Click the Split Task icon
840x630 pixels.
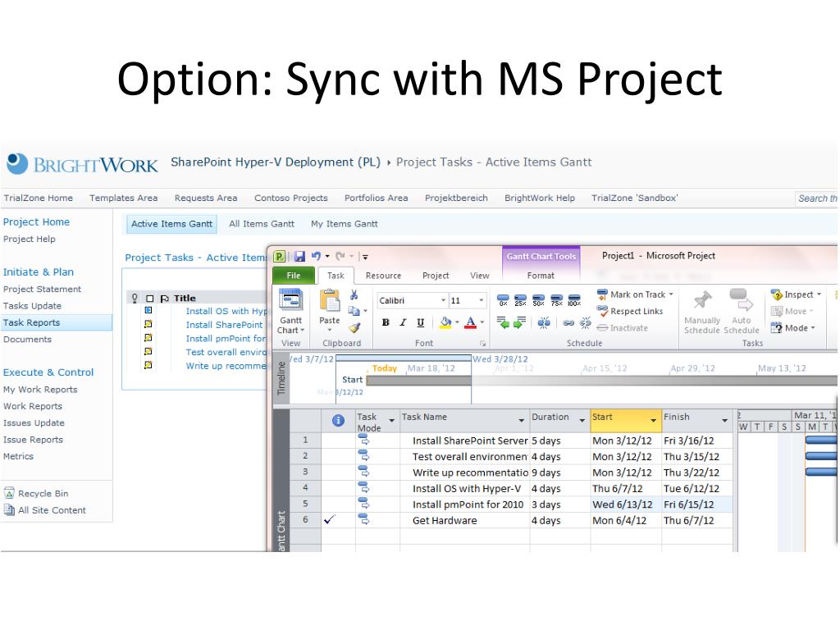(544, 322)
